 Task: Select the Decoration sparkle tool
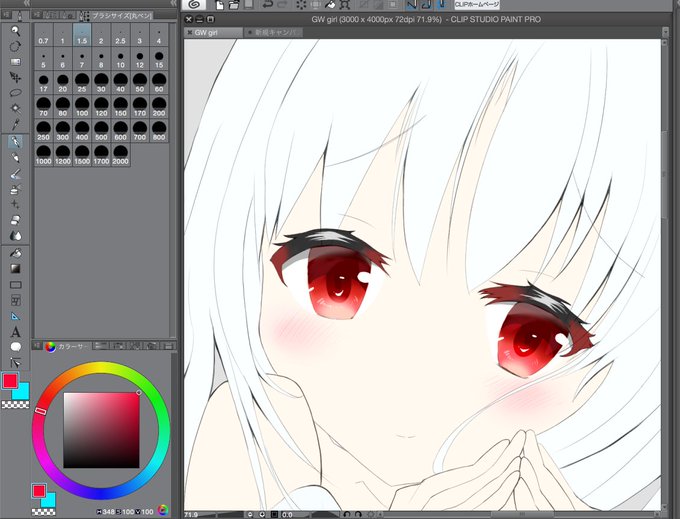pyautogui.click(x=16, y=204)
